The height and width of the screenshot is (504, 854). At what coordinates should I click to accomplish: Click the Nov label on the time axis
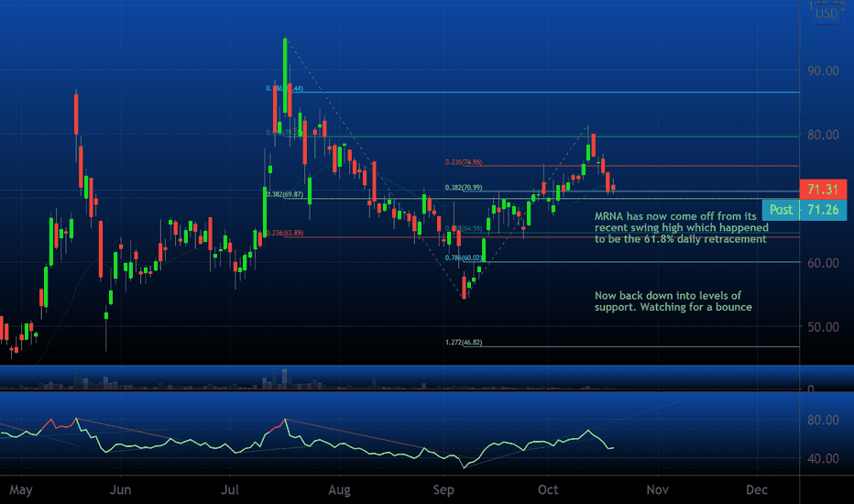point(657,490)
